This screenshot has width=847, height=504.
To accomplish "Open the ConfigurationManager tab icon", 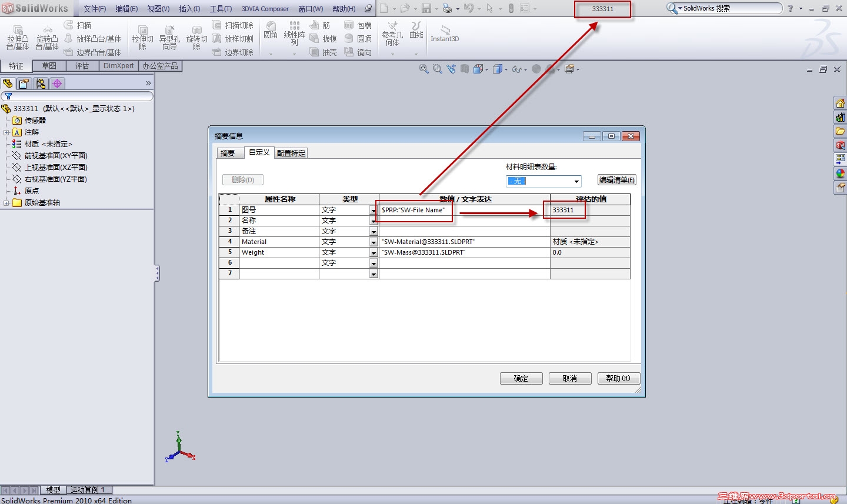I will click(41, 84).
